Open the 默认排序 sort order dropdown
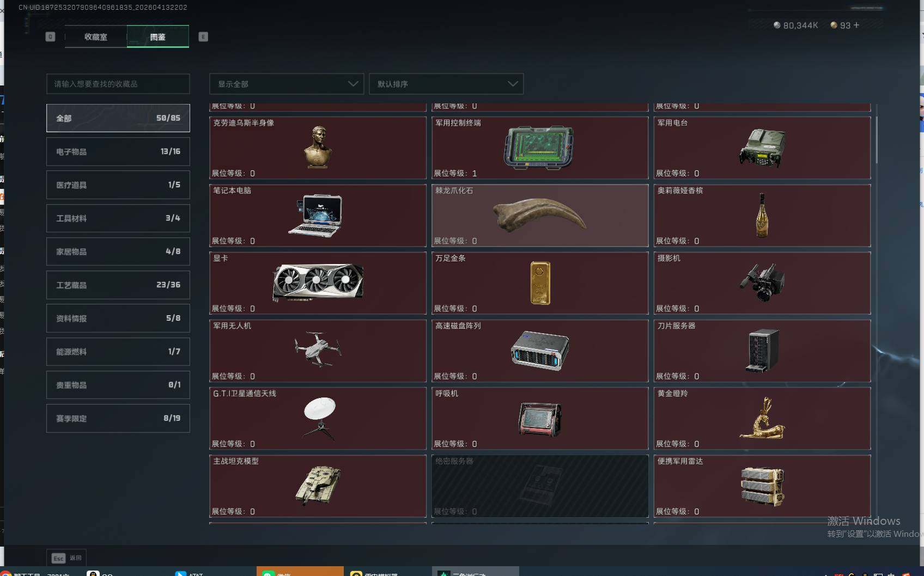The image size is (924, 576). tap(446, 84)
